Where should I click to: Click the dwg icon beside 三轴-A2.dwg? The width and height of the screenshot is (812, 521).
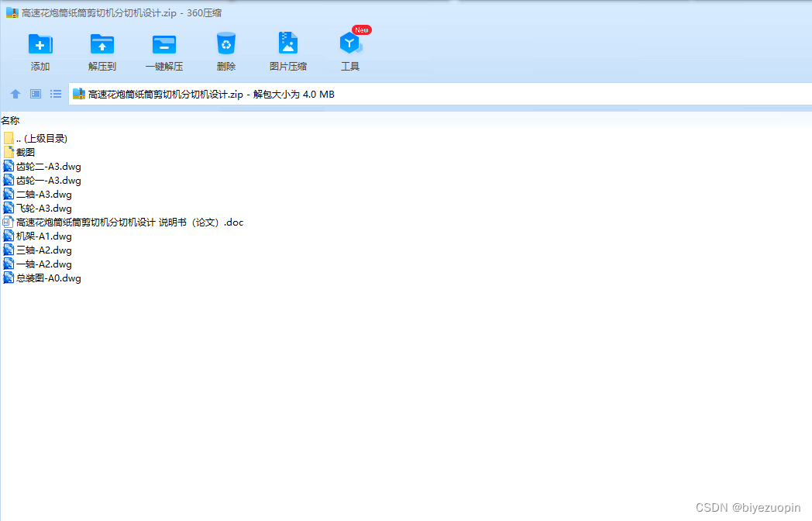[9, 250]
